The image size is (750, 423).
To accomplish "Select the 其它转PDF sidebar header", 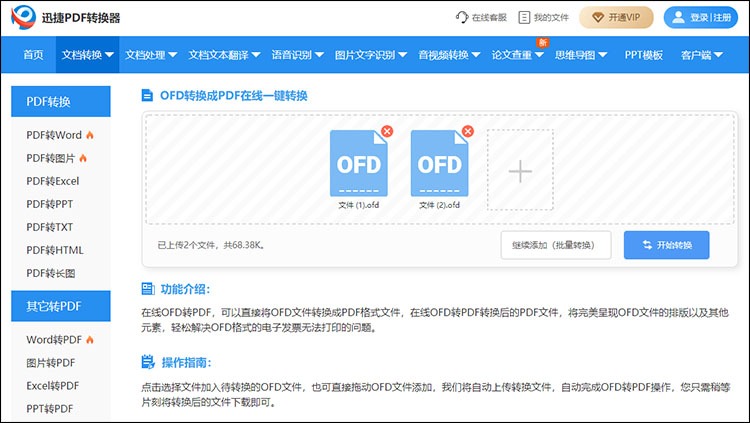I will click(61, 306).
